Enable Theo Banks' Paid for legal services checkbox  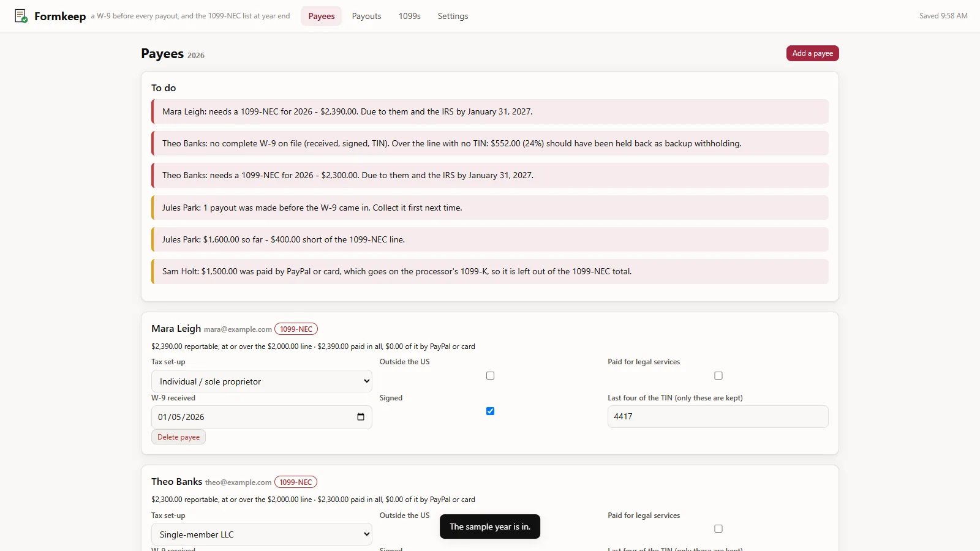[x=718, y=528]
